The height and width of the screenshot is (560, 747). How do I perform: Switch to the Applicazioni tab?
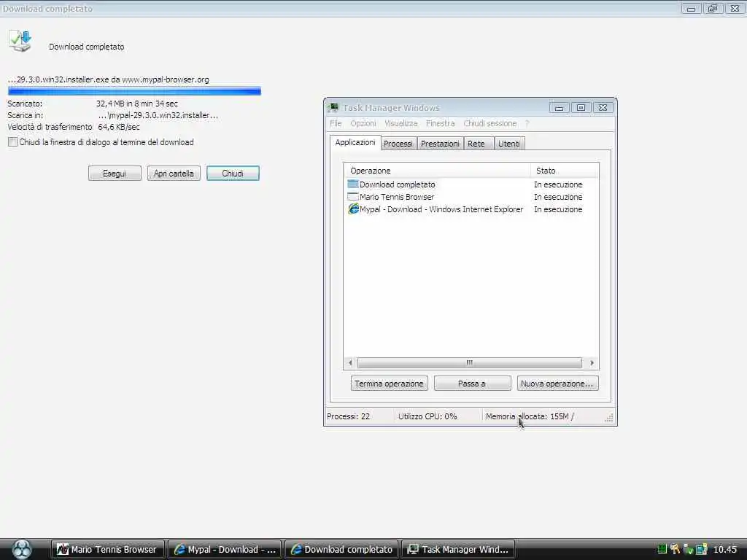pos(355,142)
